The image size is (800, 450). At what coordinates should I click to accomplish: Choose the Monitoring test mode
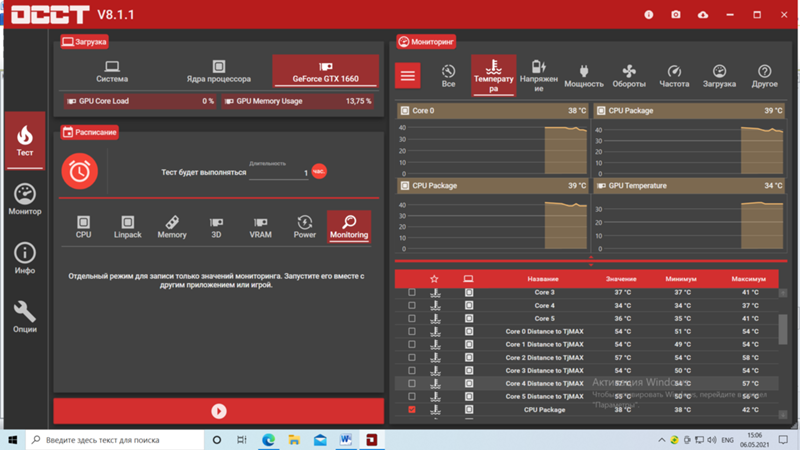tap(349, 227)
